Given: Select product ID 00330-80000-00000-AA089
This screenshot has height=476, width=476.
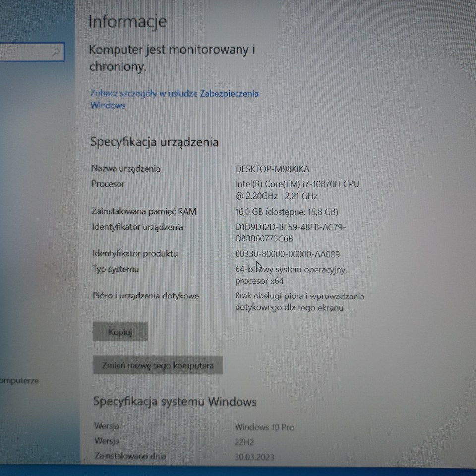Looking at the screenshot, I should (288, 254).
